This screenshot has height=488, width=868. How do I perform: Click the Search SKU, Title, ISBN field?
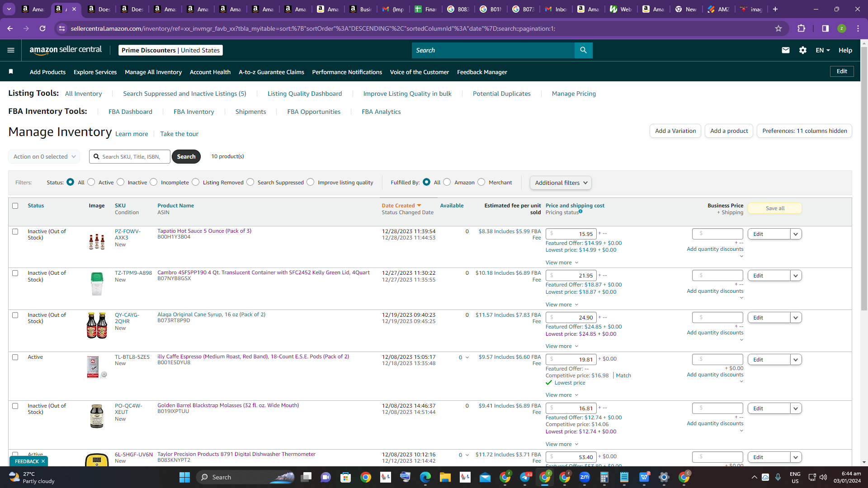pos(130,157)
